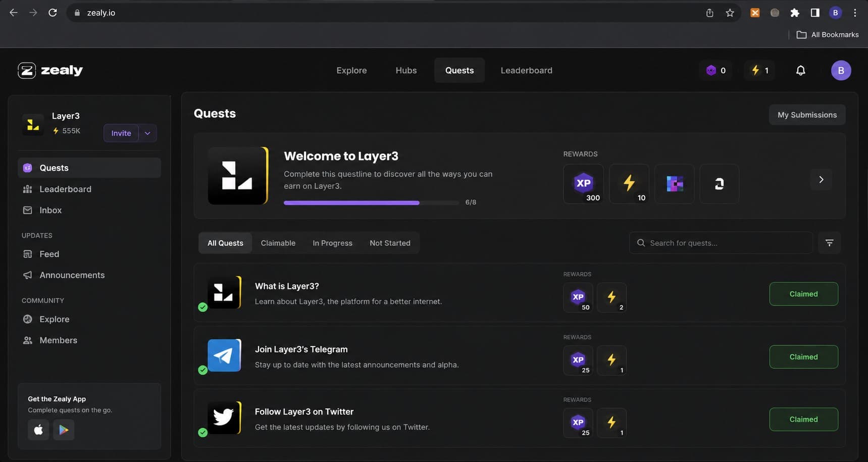Click the Welcome to Layer3 heading

pyautogui.click(x=341, y=156)
